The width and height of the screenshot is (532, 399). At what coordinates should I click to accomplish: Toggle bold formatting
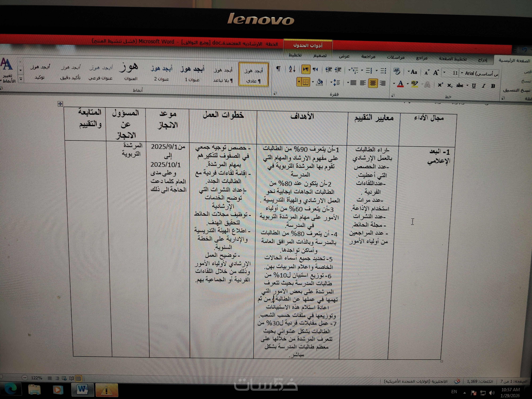pyautogui.click(x=493, y=86)
